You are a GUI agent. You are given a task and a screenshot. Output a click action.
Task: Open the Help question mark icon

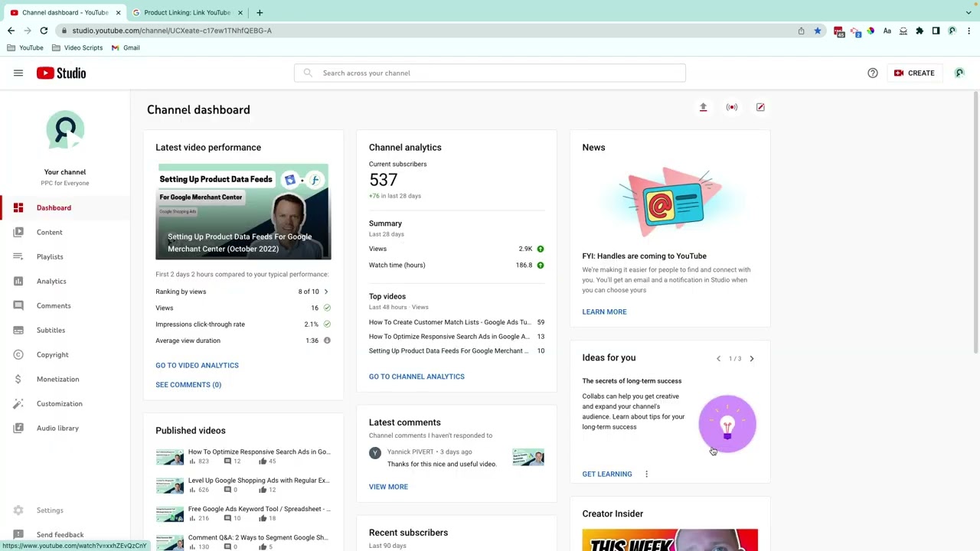tap(873, 73)
